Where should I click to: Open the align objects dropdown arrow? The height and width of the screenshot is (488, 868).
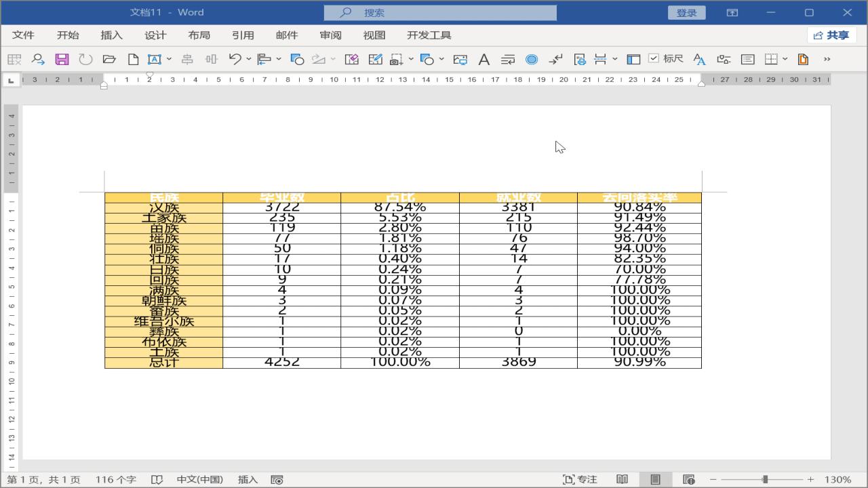(x=279, y=60)
